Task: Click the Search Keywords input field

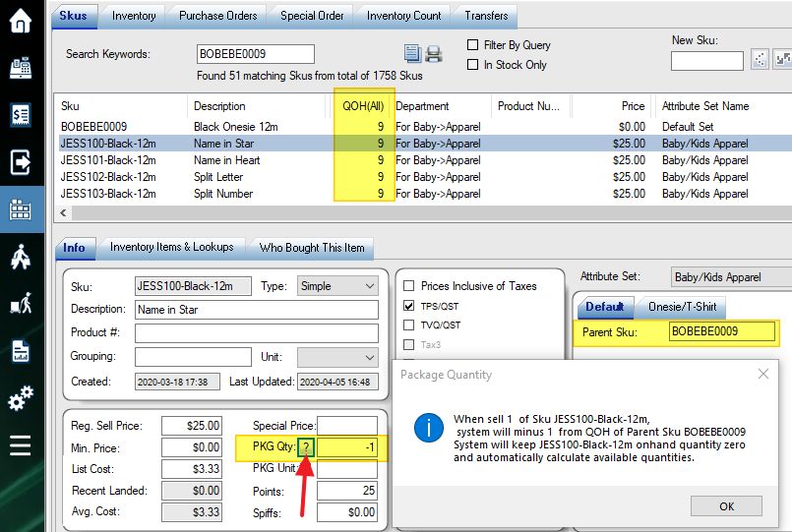Action: pos(256,54)
